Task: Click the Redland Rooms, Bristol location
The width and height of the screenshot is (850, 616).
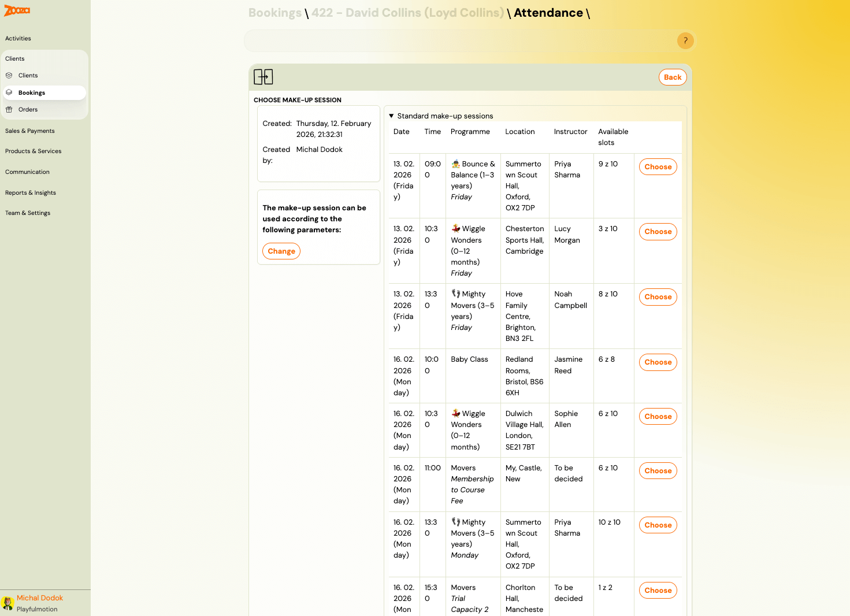Action: click(x=525, y=376)
